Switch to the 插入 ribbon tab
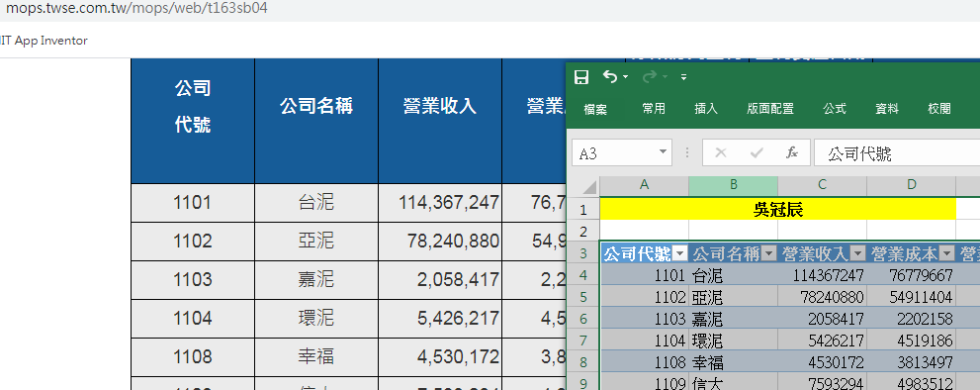 (706, 108)
